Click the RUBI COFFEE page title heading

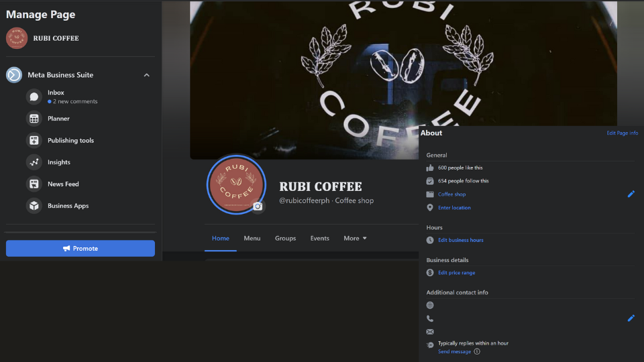[321, 187]
